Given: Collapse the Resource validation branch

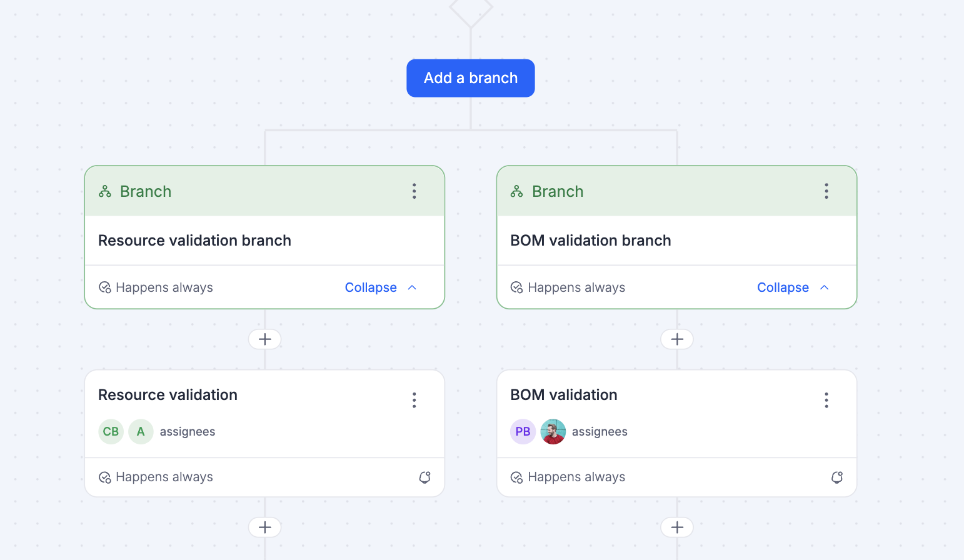Looking at the screenshot, I should pos(380,287).
